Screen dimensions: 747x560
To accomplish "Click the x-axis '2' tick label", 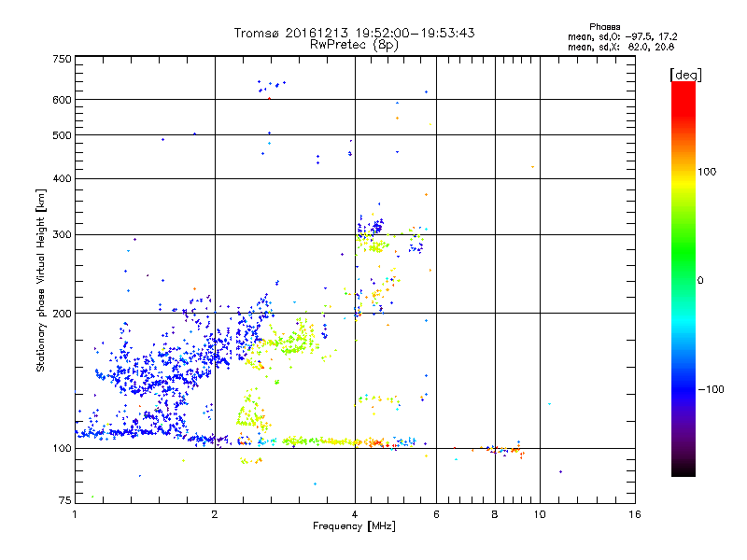I will 215,514.
